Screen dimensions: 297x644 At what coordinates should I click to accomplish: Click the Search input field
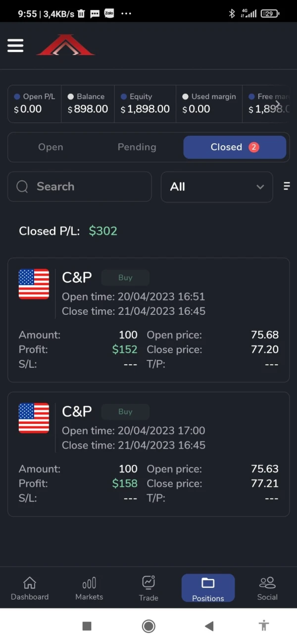tap(79, 187)
